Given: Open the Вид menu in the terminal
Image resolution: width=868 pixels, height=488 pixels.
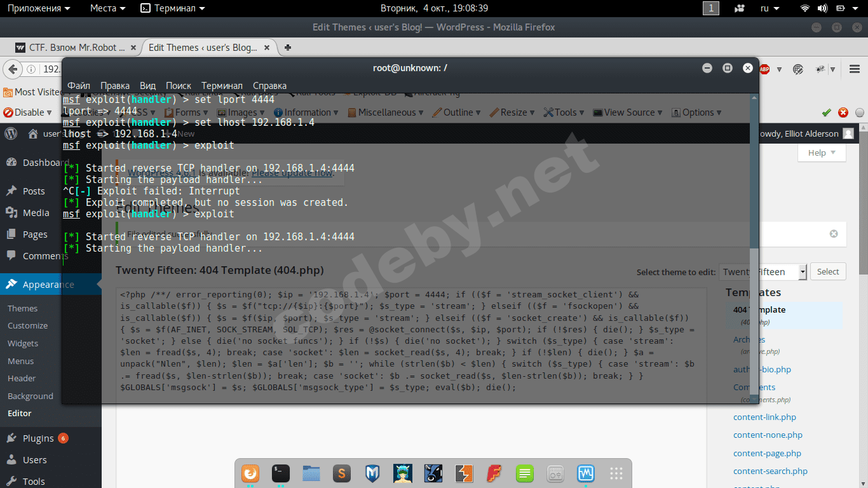Looking at the screenshot, I should (147, 86).
